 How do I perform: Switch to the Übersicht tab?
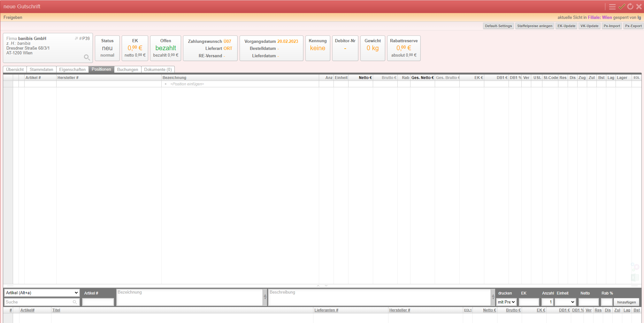(15, 69)
